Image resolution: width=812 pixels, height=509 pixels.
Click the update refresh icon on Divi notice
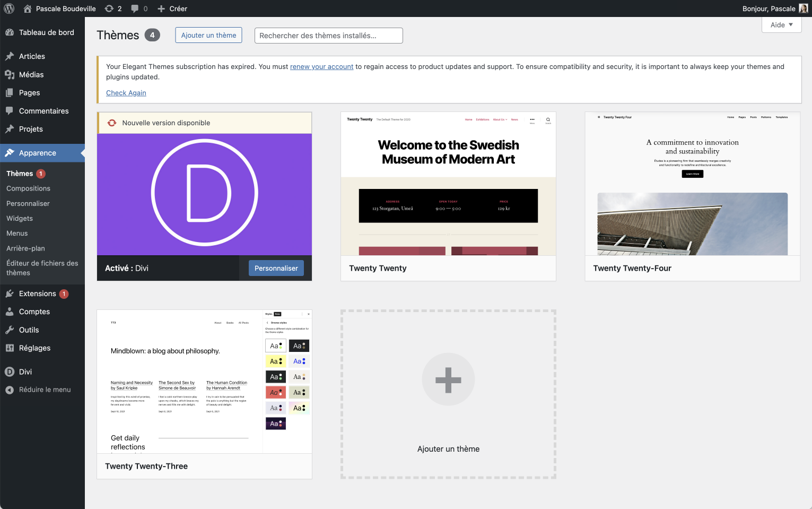click(112, 123)
